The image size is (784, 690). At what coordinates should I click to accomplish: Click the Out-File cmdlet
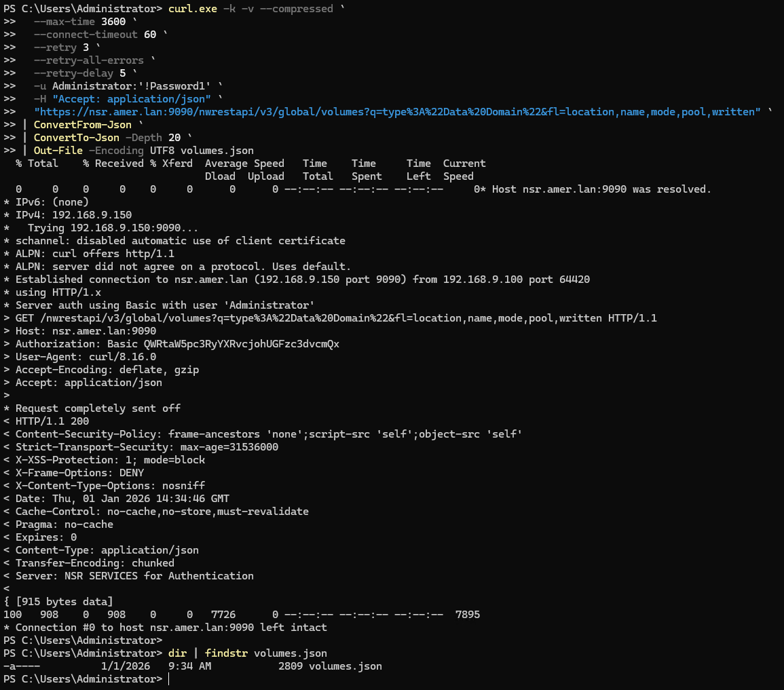click(x=58, y=150)
